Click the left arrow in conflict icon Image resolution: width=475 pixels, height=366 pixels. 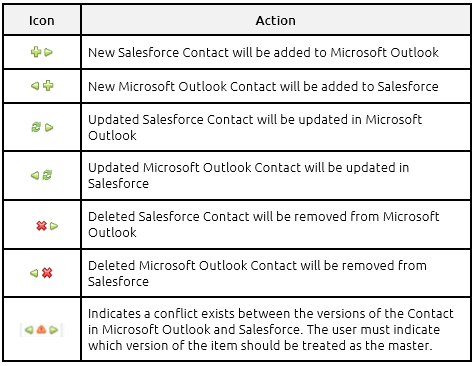tap(29, 330)
